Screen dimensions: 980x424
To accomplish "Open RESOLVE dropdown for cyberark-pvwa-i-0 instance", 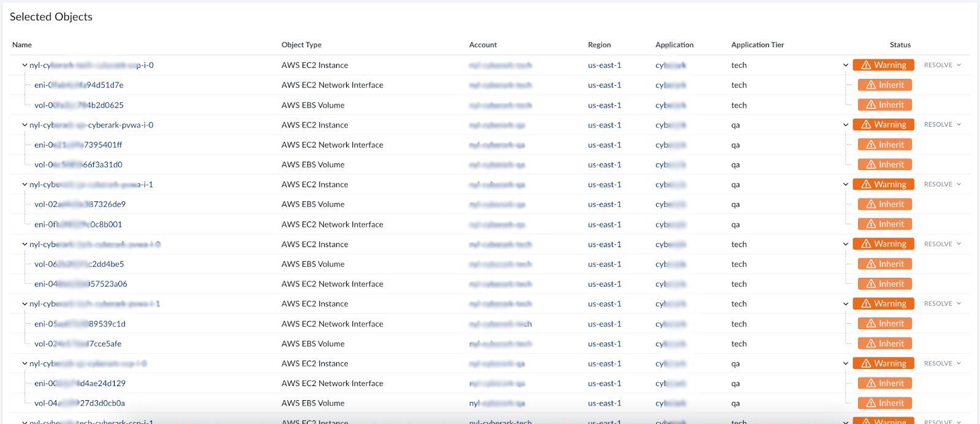I will click(943, 124).
